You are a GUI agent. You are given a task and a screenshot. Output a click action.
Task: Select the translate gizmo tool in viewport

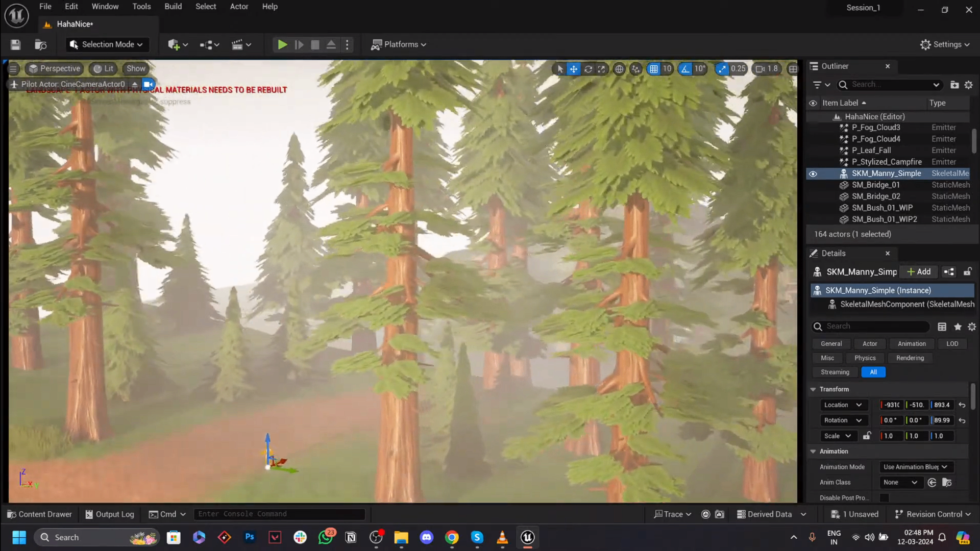tap(574, 69)
